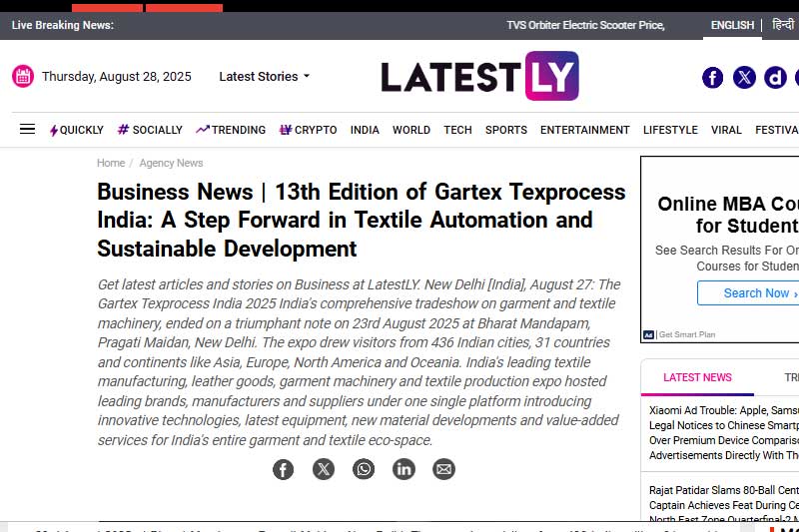Open the ad info icon in advertisement
The height and width of the screenshot is (532, 799).
(x=648, y=335)
